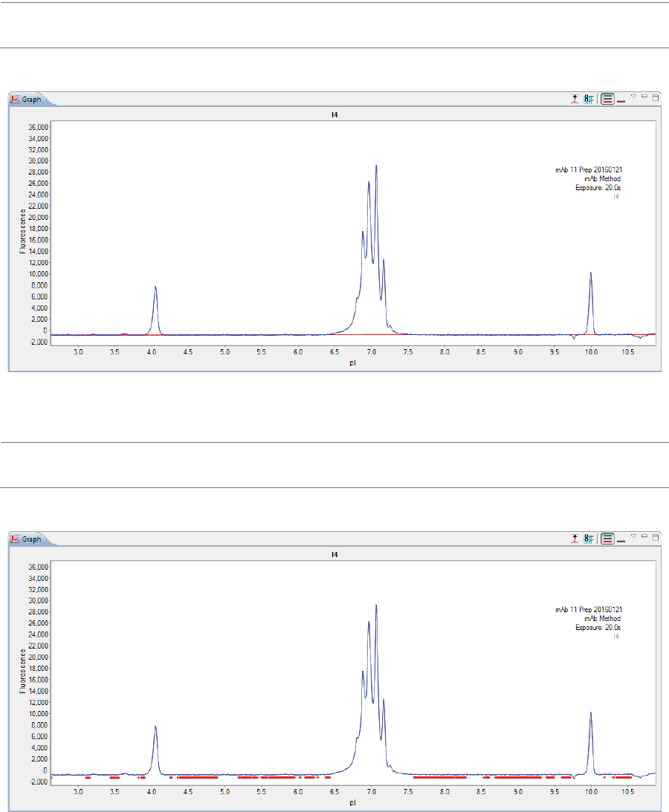Click auto-scale peak icon in lower Graph panel

[x=575, y=539]
